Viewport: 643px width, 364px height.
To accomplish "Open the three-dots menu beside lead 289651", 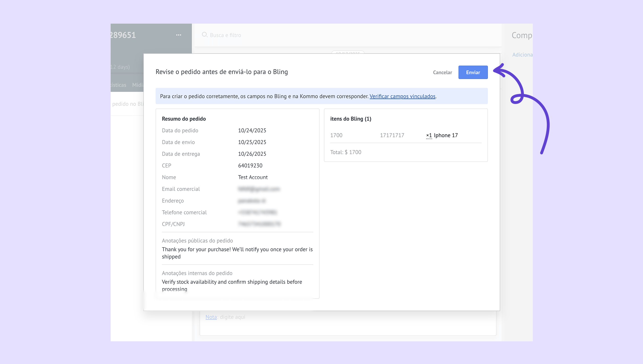I will (178, 35).
